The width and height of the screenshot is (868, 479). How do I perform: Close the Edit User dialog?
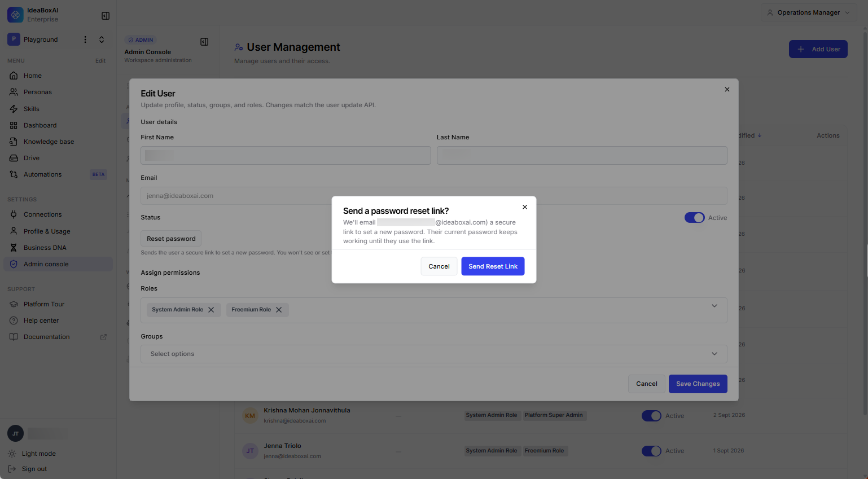point(727,89)
